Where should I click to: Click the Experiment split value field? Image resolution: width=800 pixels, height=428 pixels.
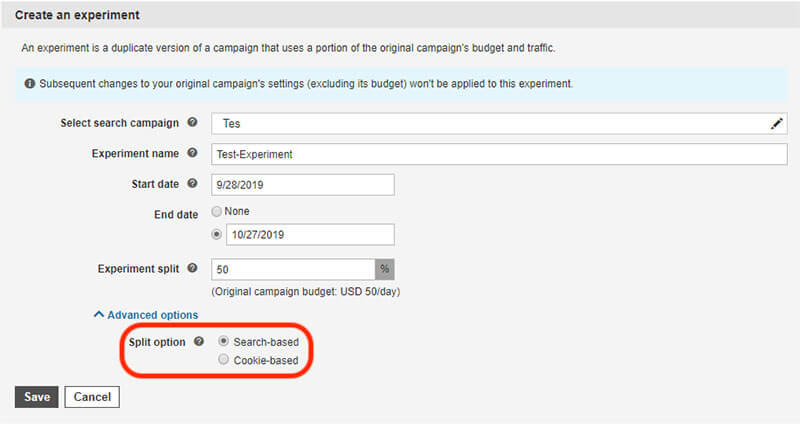(x=293, y=269)
